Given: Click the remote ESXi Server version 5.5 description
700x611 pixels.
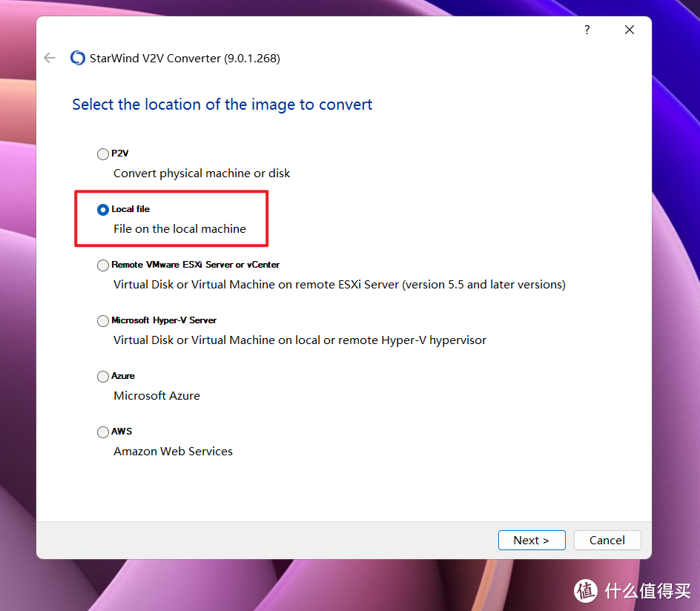Looking at the screenshot, I should tap(340, 285).
